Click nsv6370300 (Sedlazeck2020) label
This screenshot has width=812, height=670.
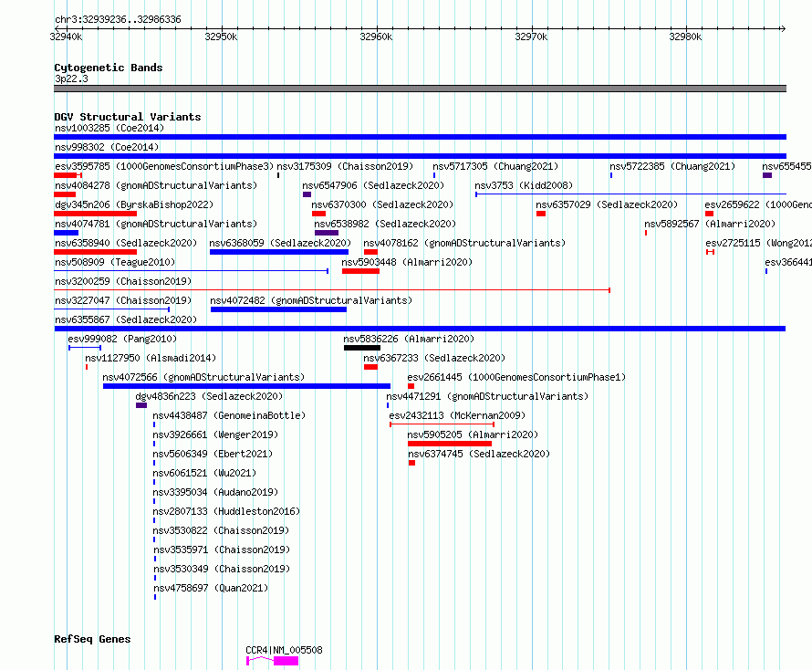click(382, 204)
